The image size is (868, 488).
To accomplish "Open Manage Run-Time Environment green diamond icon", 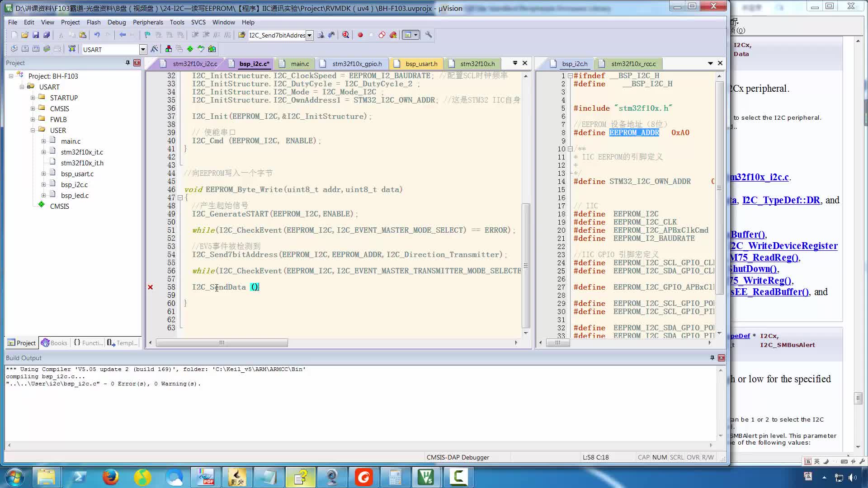I will [190, 49].
